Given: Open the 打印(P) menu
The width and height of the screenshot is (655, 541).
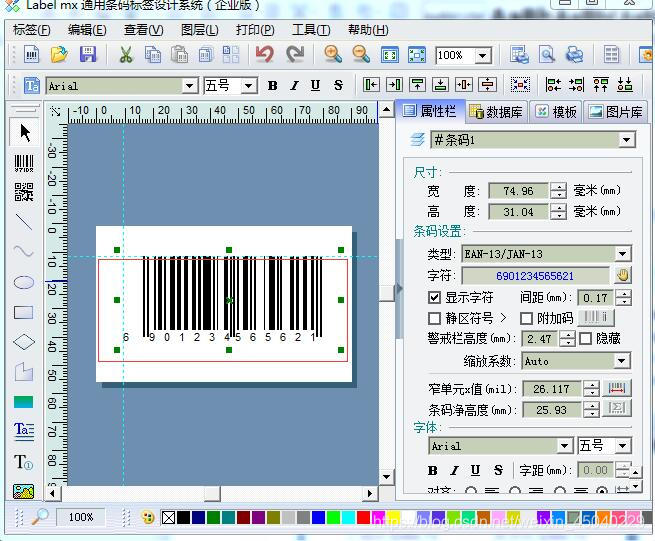Looking at the screenshot, I should pyautogui.click(x=255, y=30).
